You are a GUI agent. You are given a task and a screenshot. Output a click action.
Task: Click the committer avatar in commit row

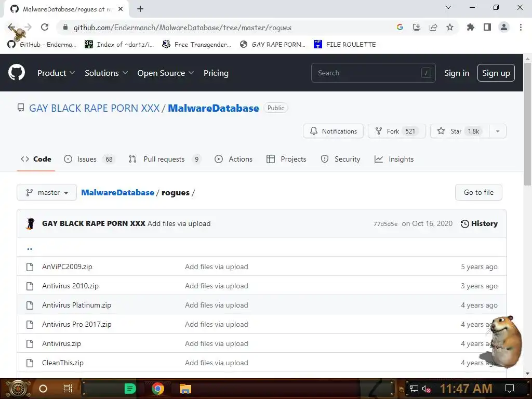(31, 223)
